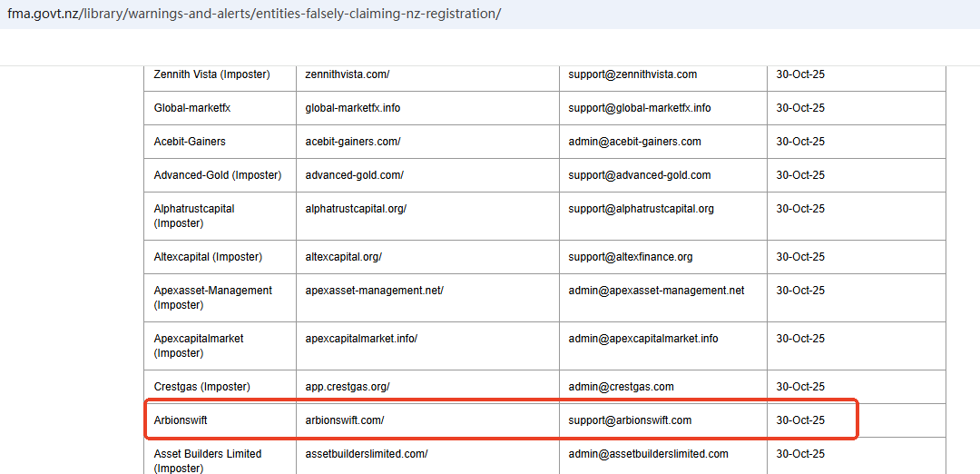
Task: Select the 'acebit-gainers.com/' website text
Action: click(353, 142)
